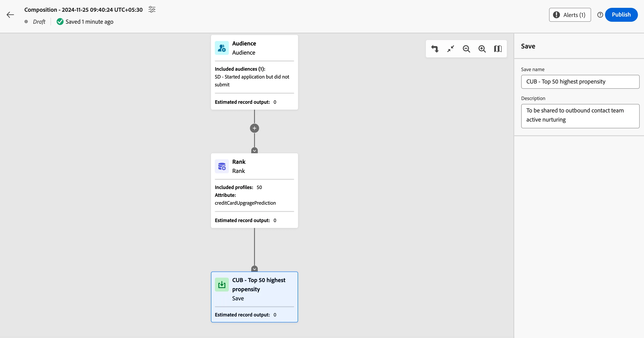644x338 pixels.
Task: Go back using the left arrow
Action: (x=10, y=15)
